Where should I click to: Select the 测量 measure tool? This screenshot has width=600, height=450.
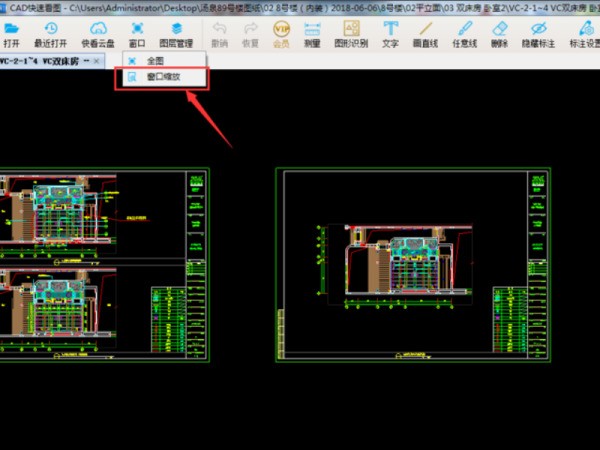point(312,34)
